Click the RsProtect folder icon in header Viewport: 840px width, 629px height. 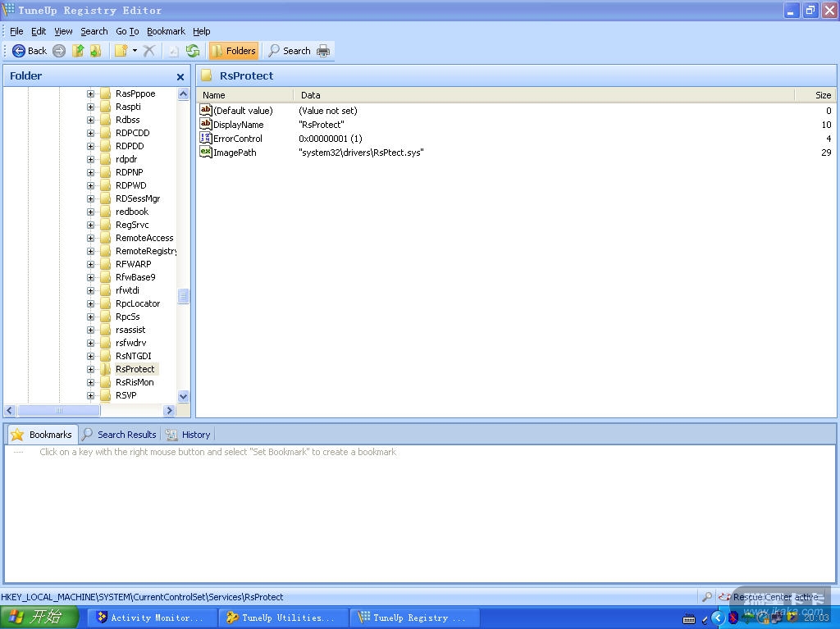[206, 75]
